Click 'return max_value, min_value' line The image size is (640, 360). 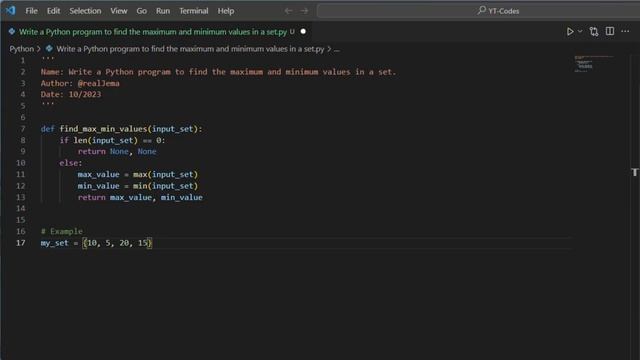[140, 197]
